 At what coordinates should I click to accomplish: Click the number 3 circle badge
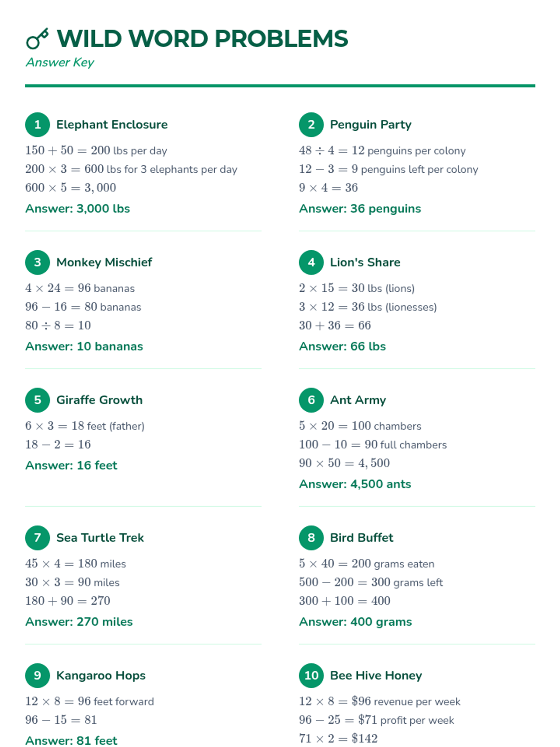coord(37,262)
